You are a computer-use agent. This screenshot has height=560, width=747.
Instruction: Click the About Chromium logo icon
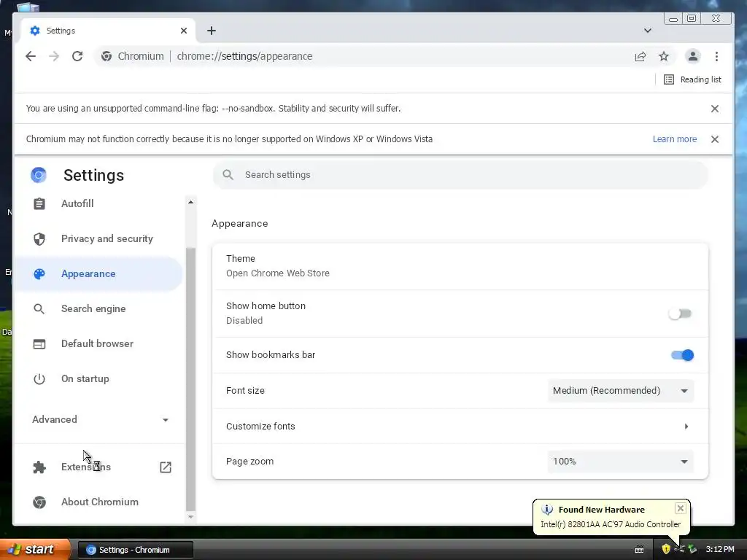point(39,502)
